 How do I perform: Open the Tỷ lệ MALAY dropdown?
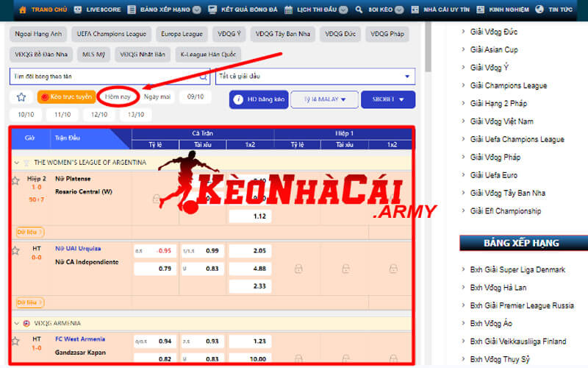point(323,99)
